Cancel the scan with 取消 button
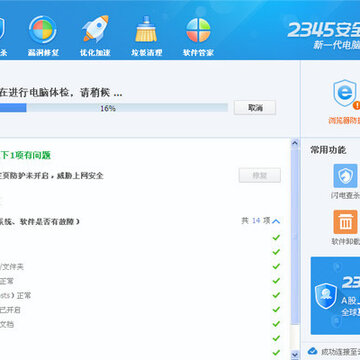The image size is (360, 360). [255, 108]
